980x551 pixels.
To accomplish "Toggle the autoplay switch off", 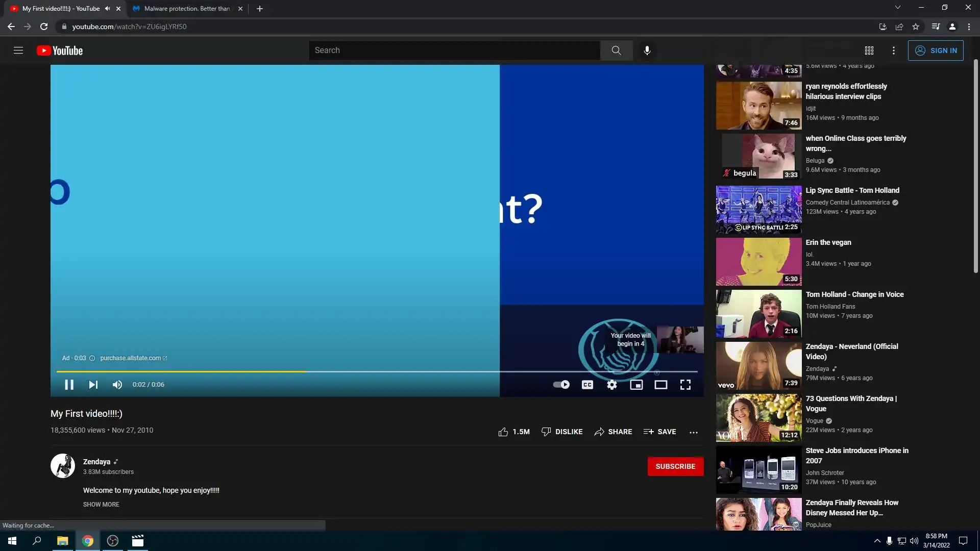I will [x=561, y=385].
